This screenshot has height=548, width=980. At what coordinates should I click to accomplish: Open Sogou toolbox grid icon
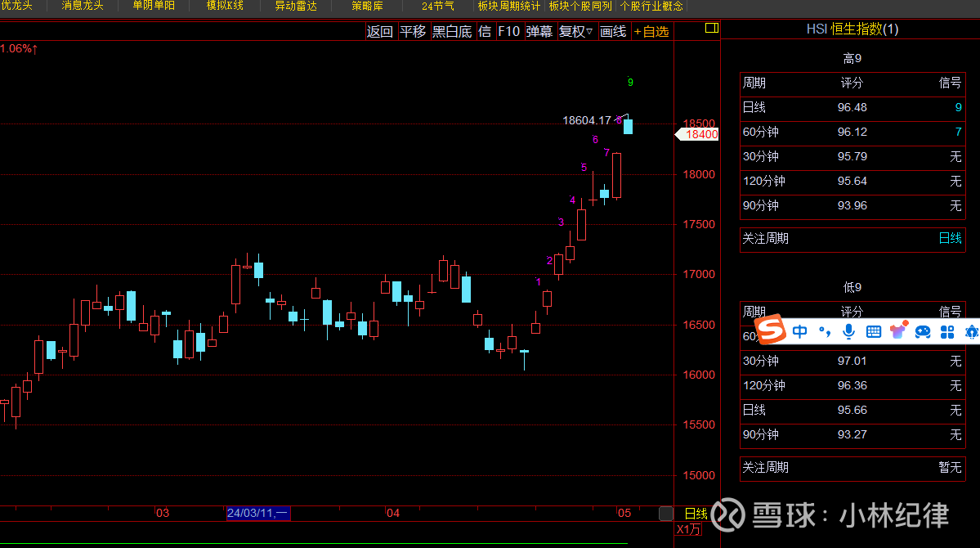(947, 332)
